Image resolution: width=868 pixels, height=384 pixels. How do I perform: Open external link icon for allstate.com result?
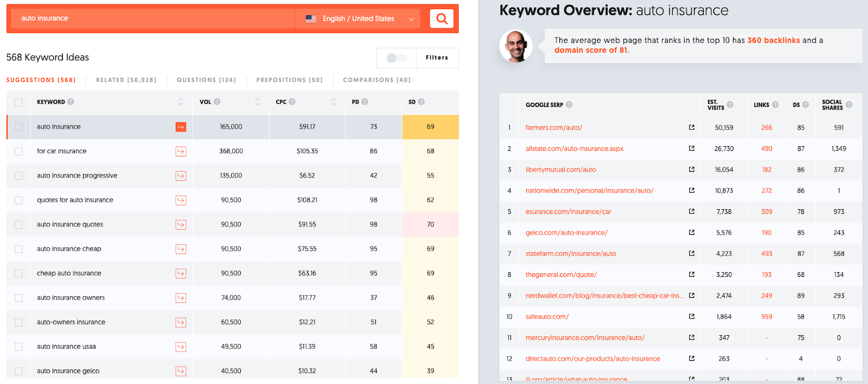[692, 148]
